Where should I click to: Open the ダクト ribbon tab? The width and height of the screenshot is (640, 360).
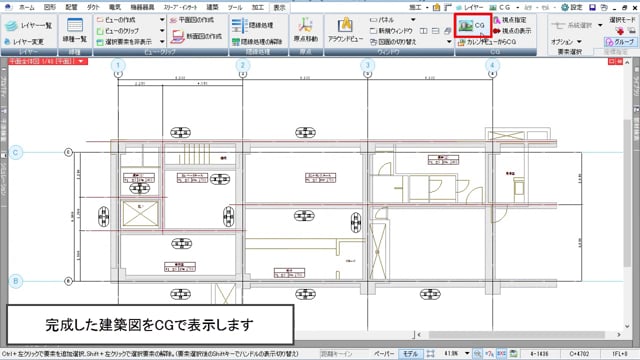click(x=93, y=7)
